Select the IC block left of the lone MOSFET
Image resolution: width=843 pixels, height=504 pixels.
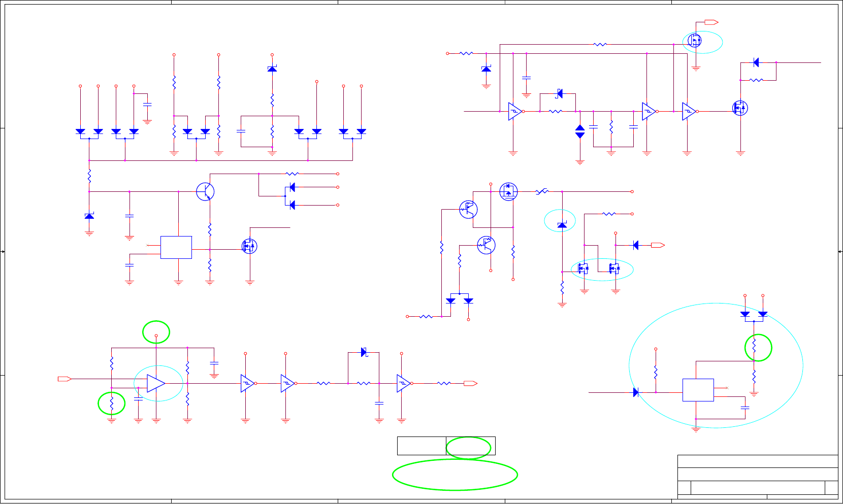click(x=176, y=247)
